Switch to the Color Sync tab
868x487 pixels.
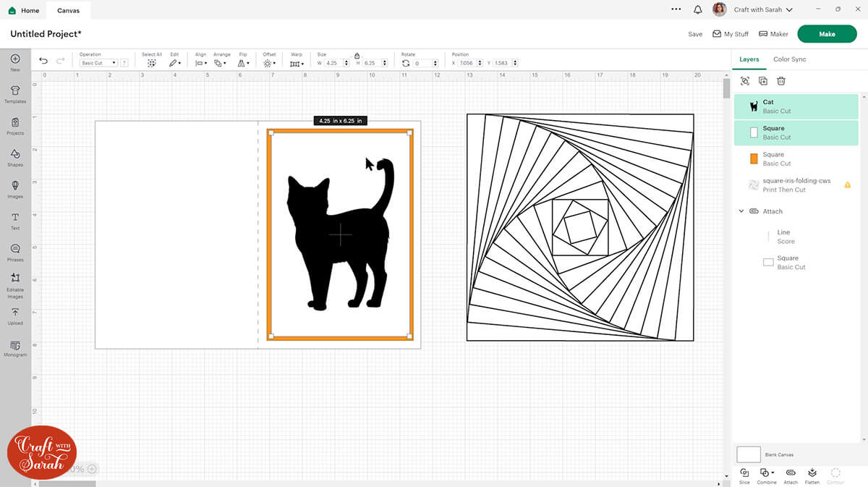pyautogui.click(x=789, y=59)
